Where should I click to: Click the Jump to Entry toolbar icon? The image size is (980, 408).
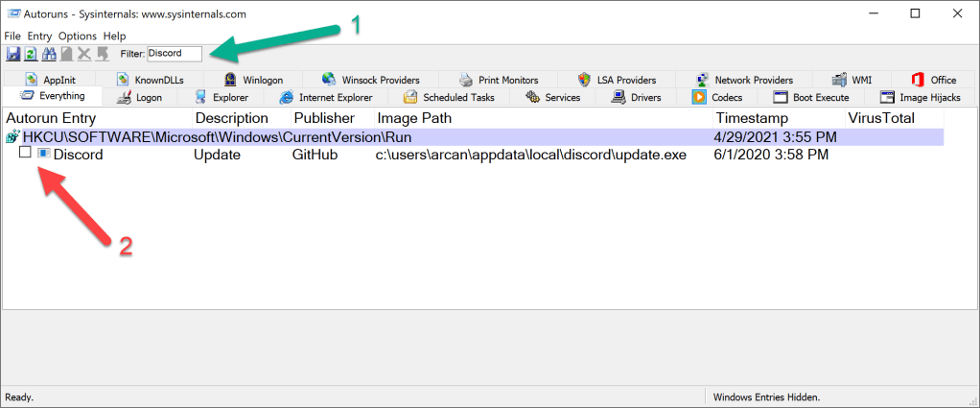(102, 54)
